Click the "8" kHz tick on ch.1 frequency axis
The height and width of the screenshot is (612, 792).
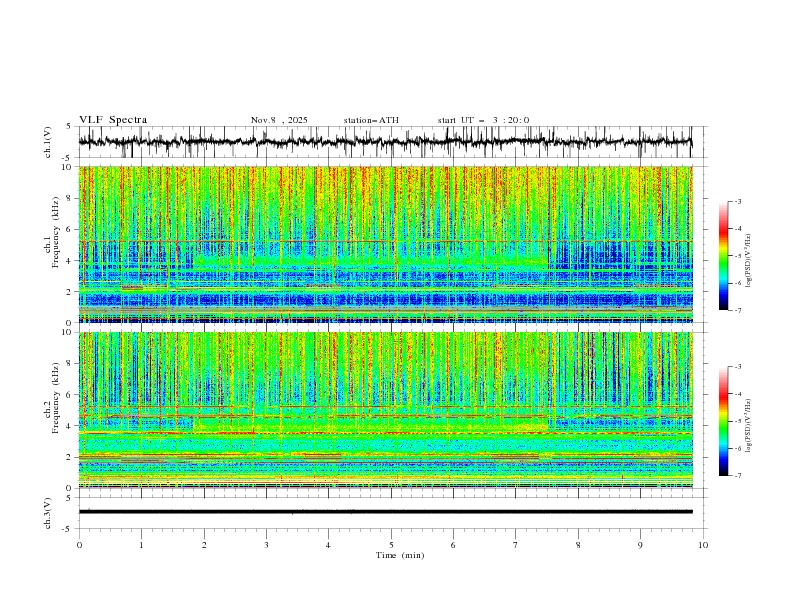70,198
